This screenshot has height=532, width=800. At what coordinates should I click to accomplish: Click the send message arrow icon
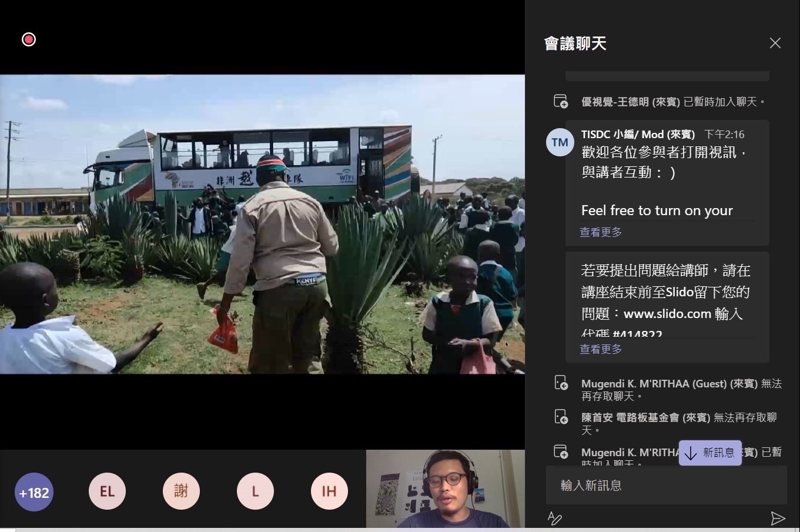click(778, 518)
